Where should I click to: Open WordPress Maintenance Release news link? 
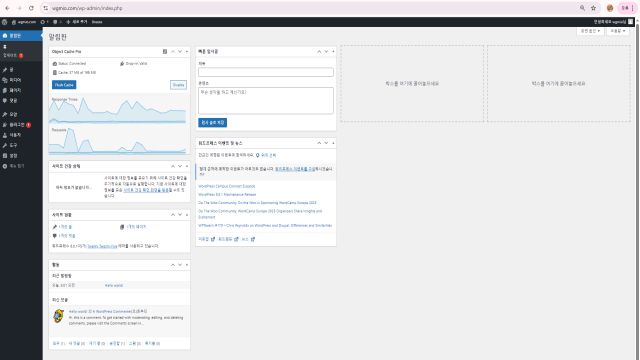[x=227, y=195]
